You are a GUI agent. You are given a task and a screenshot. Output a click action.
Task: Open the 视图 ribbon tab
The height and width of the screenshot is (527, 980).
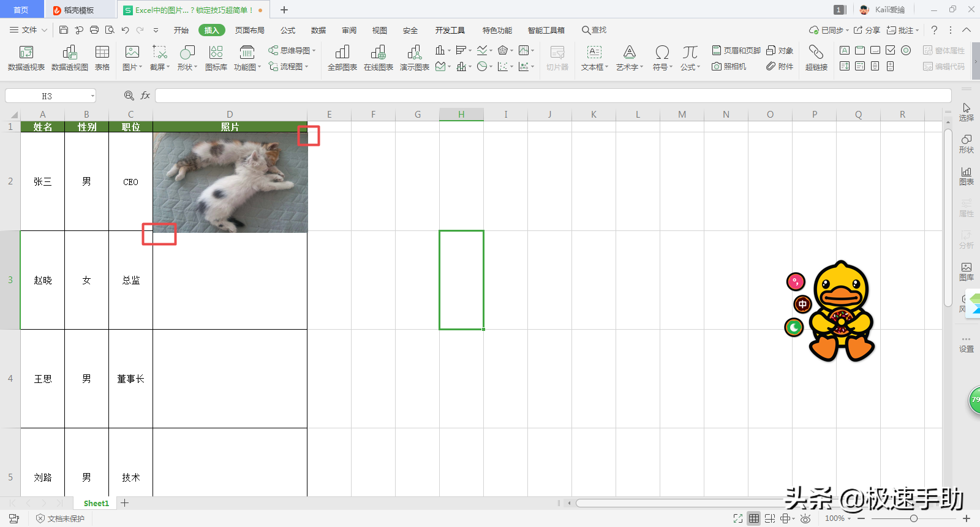tap(380, 30)
